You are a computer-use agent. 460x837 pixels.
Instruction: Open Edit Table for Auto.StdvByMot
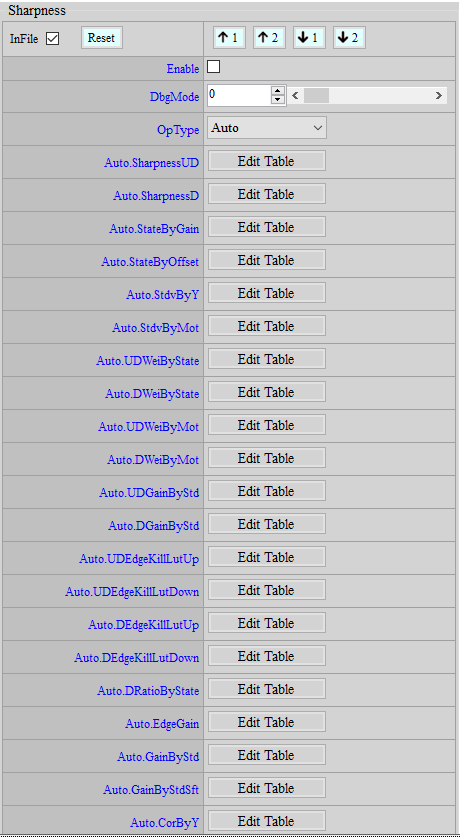266,326
